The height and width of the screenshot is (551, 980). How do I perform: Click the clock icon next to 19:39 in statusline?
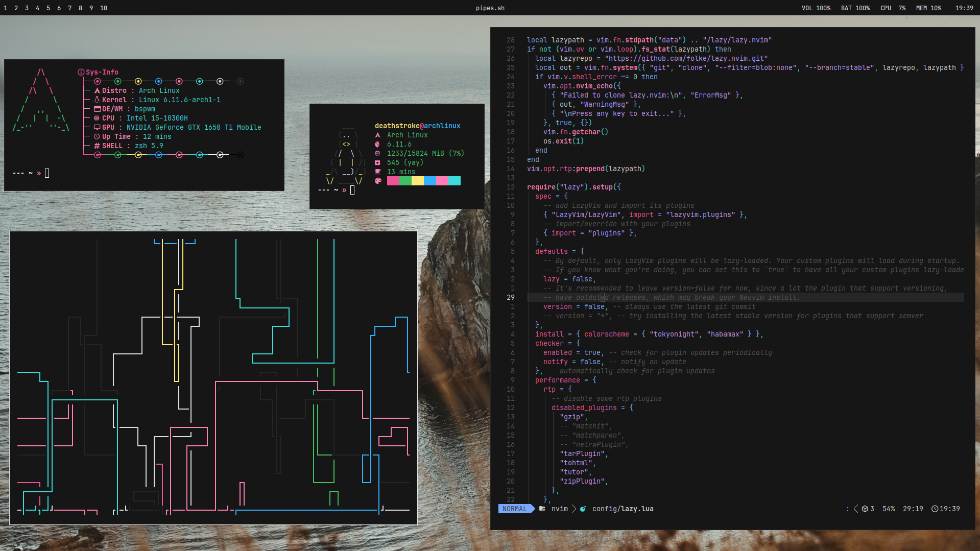(935, 509)
